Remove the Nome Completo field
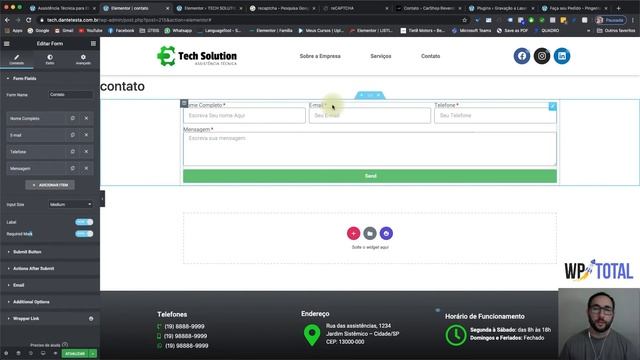This screenshot has height=360, width=640. point(86,118)
